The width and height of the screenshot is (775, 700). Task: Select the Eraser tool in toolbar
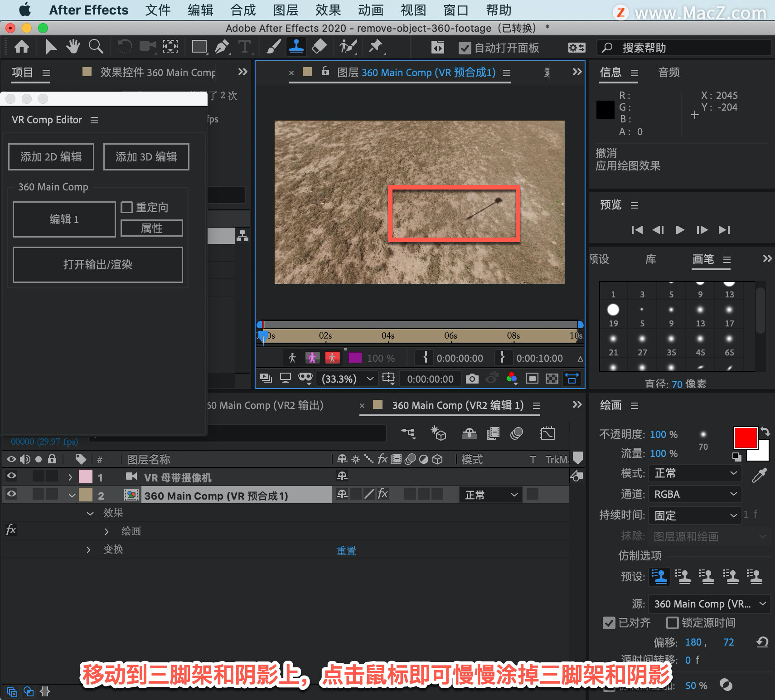click(320, 47)
